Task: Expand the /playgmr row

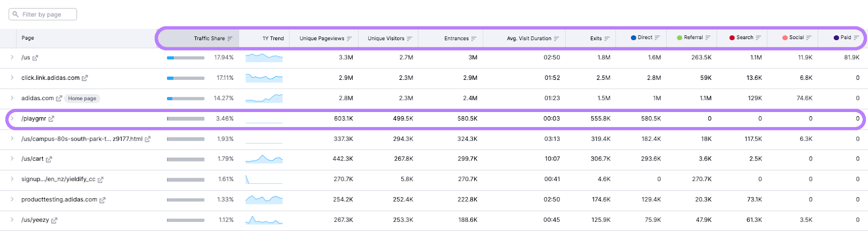Action: point(12,118)
